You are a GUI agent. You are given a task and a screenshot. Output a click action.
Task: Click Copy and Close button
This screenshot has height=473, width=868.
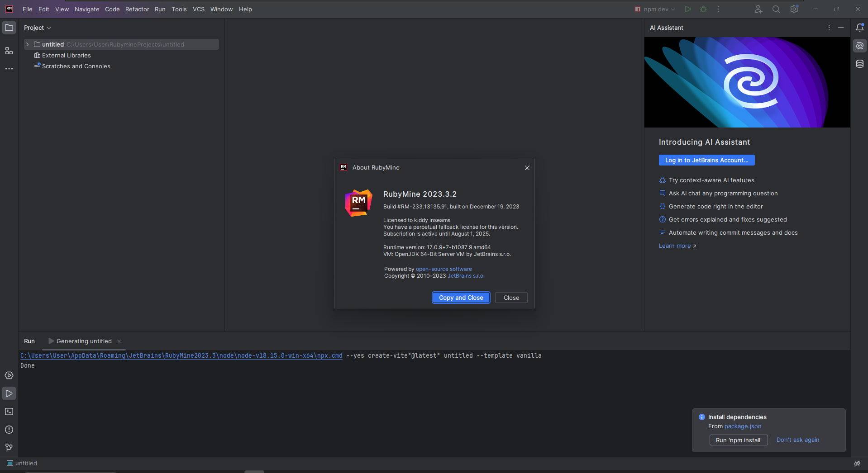tap(461, 298)
